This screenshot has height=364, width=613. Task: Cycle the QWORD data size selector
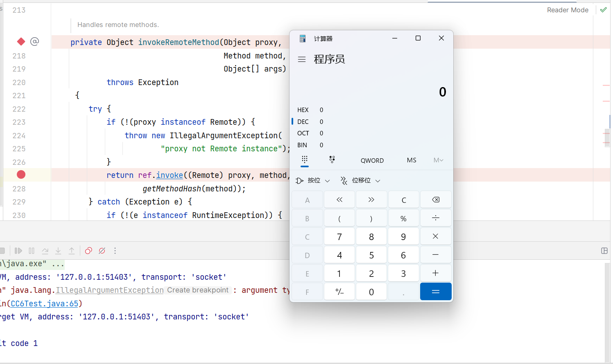click(372, 160)
